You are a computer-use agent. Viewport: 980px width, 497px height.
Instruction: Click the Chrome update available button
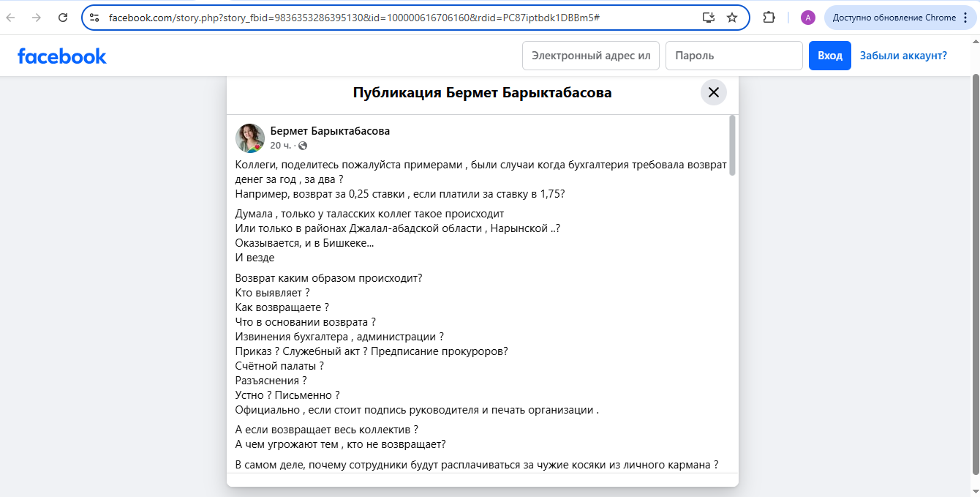pyautogui.click(x=894, y=18)
